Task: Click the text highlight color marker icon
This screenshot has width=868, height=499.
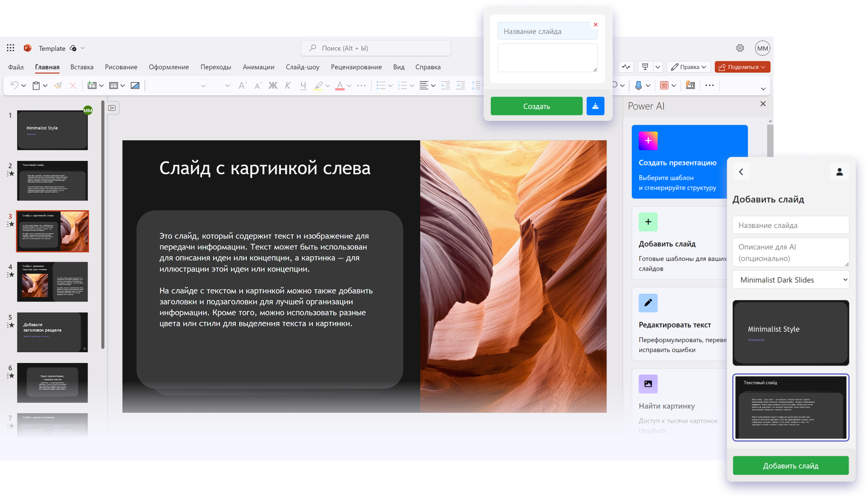Action: coord(318,85)
